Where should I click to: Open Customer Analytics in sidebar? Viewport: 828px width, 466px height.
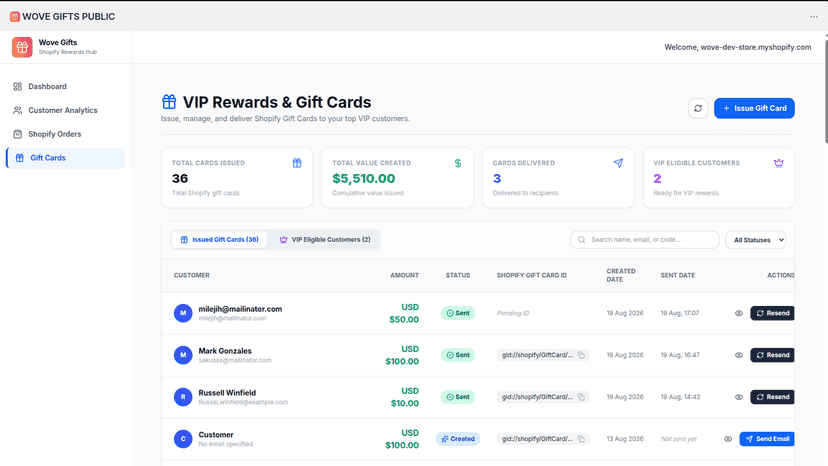coord(65,110)
